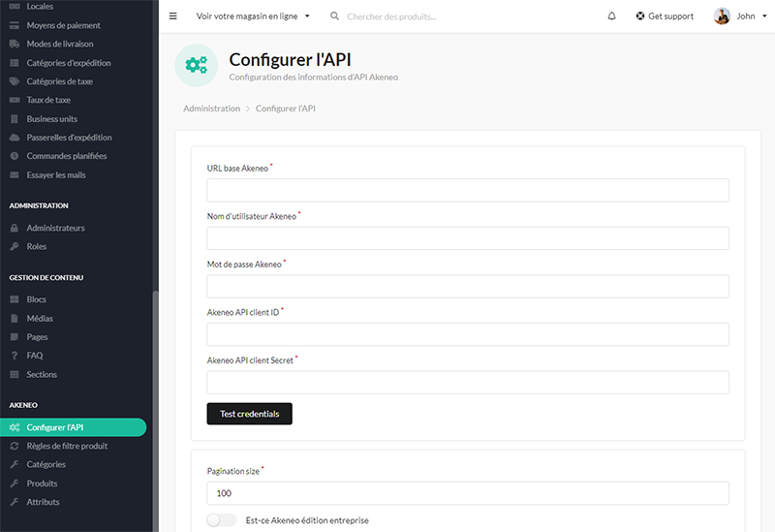Focus Akeneo API client Secret field
Viewport: 775px width, 532px height.
(468, 382)
